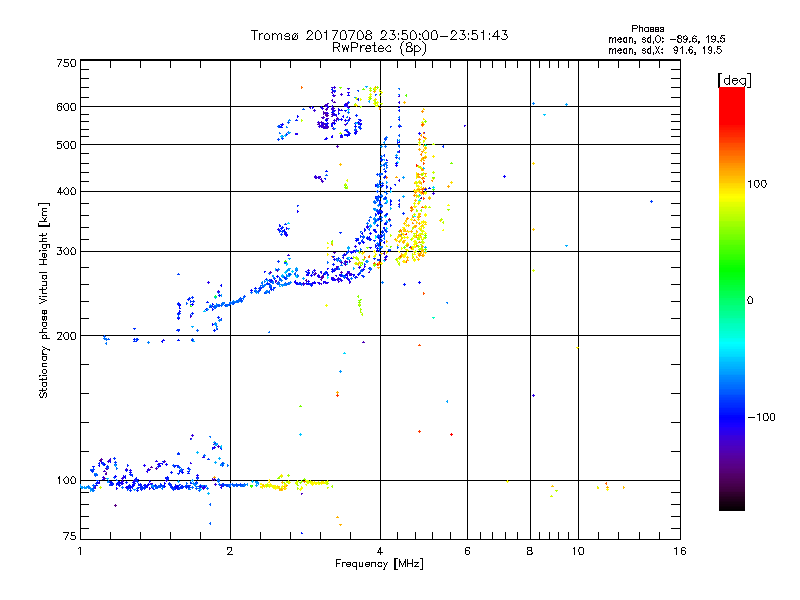800x600 pixels.
Task: Click the y-axis tick label '400'
Action: [66, 191]
